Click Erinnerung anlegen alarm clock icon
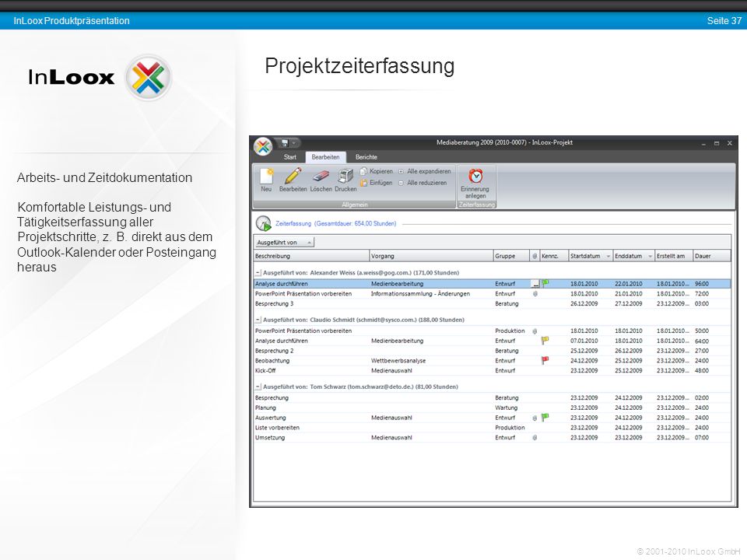This screenshot has height=560, width=747. [x=475, y=176]
